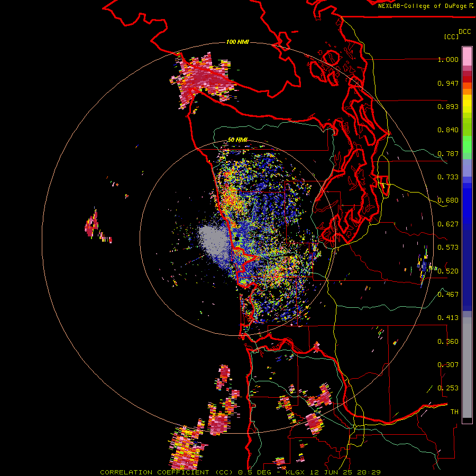Click the 0.520 scale value
Screen dimensions: 476x476
coord(448,271)
